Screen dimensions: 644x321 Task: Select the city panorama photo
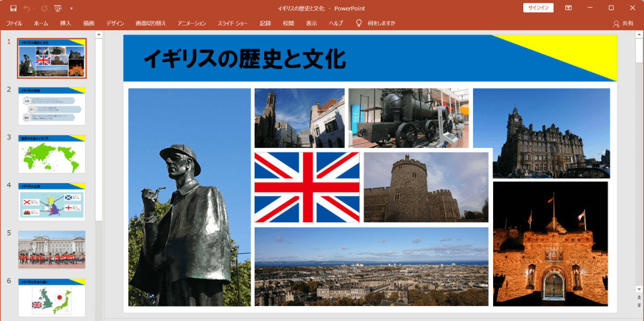point(371,266)
